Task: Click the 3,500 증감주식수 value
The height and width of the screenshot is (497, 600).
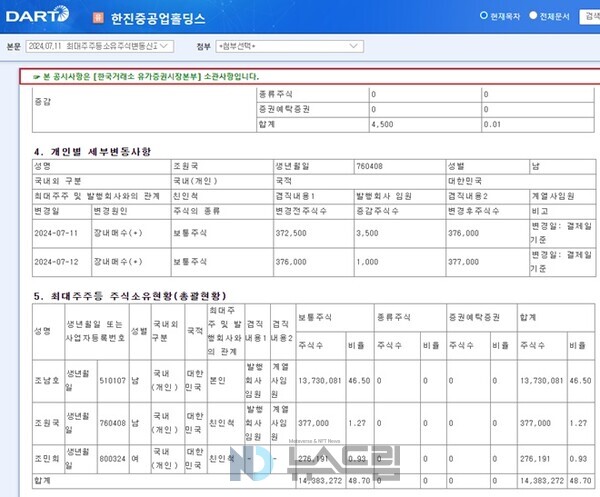Action: click(367, 233)
